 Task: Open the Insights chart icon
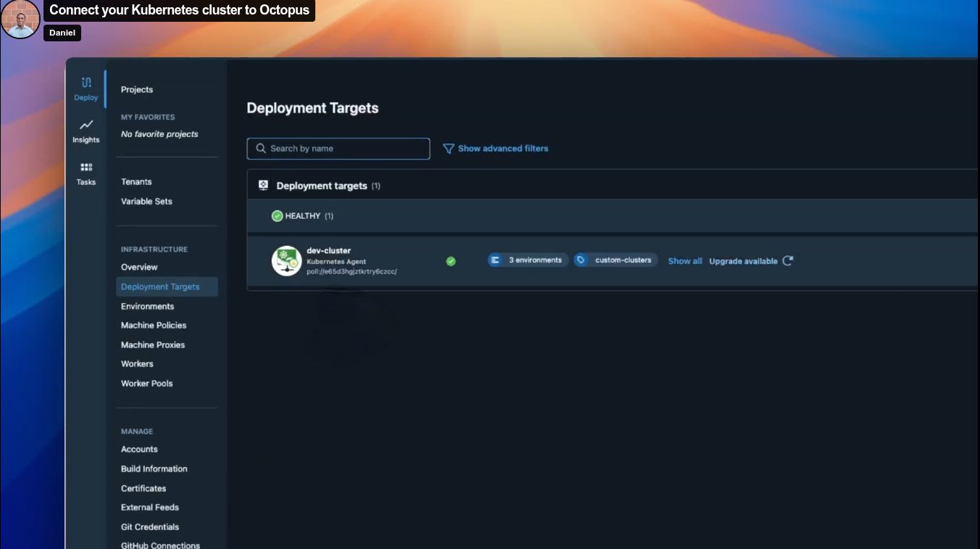(x=86, y=125)
